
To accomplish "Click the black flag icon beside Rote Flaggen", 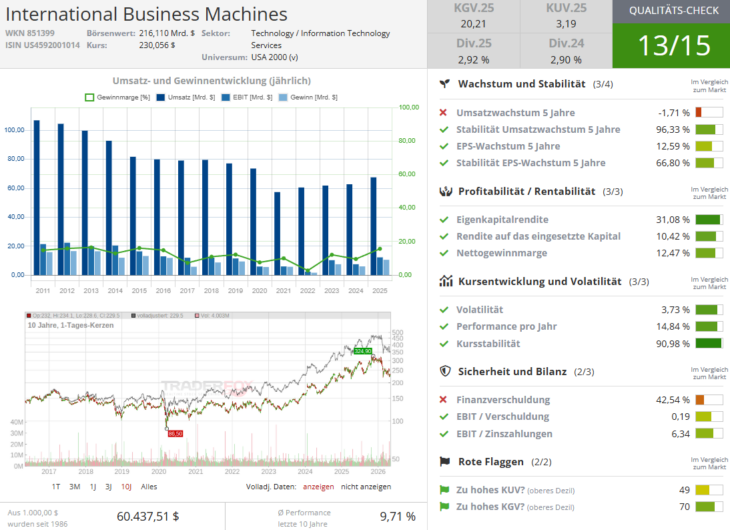I will pos(445,462).
